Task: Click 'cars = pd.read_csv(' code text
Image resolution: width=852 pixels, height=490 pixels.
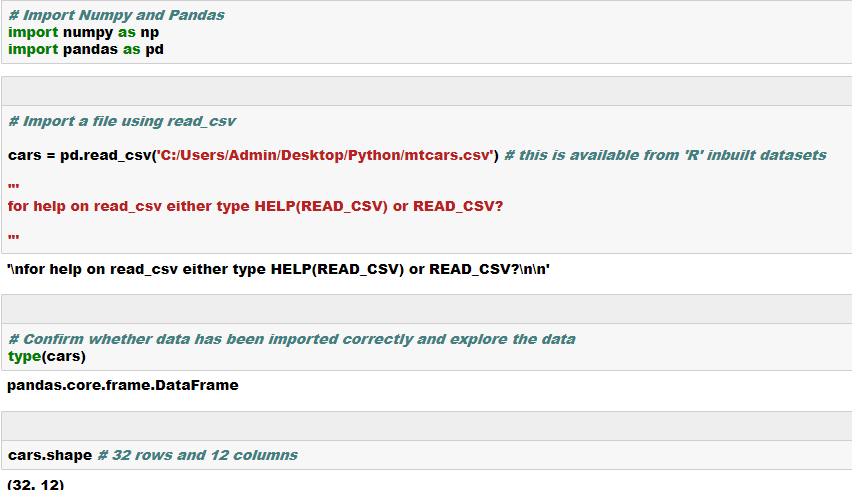Action: 82,155
